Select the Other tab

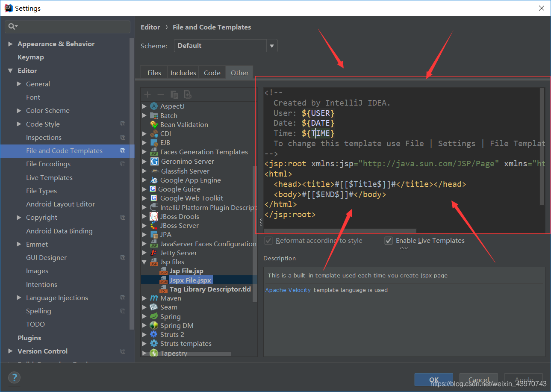coord(239,73)
